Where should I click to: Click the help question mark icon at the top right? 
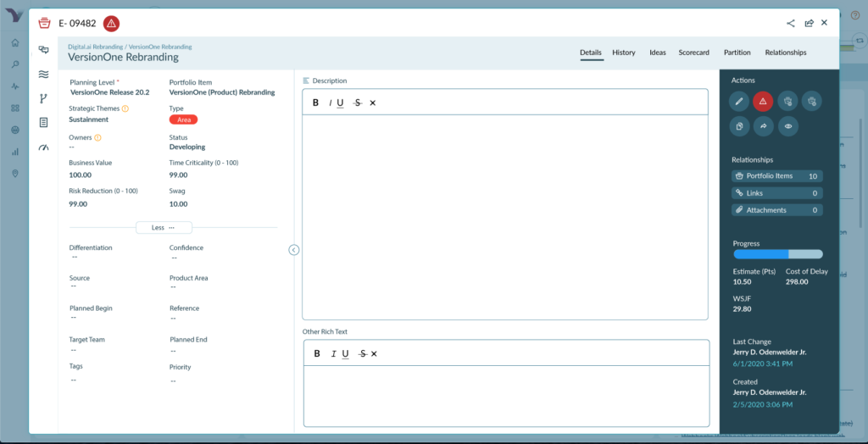[855, 15]
